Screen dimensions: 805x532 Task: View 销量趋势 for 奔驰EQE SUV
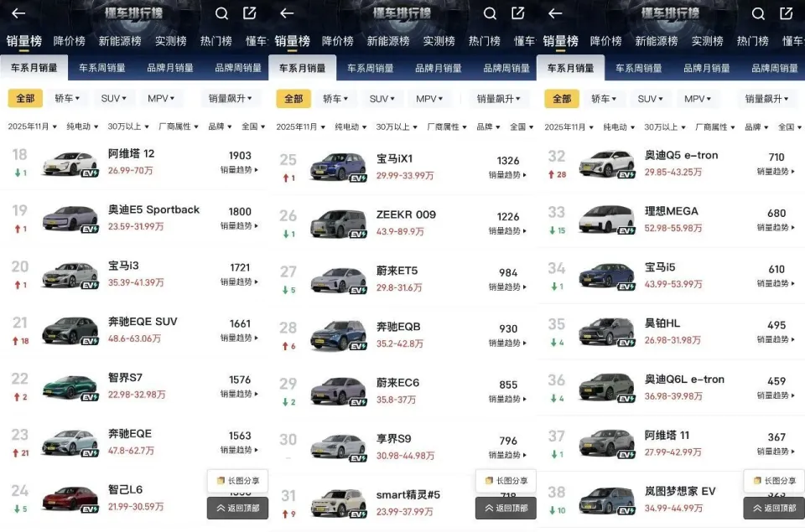[240, 338]
